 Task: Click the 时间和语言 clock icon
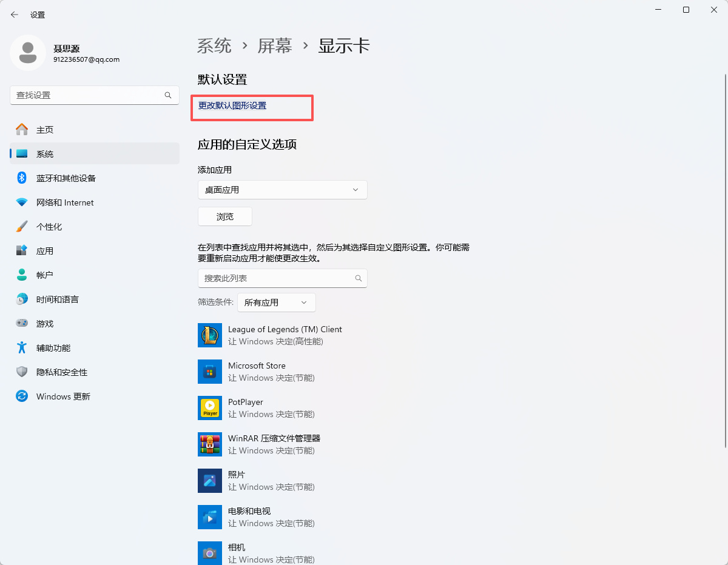[22, 299]
